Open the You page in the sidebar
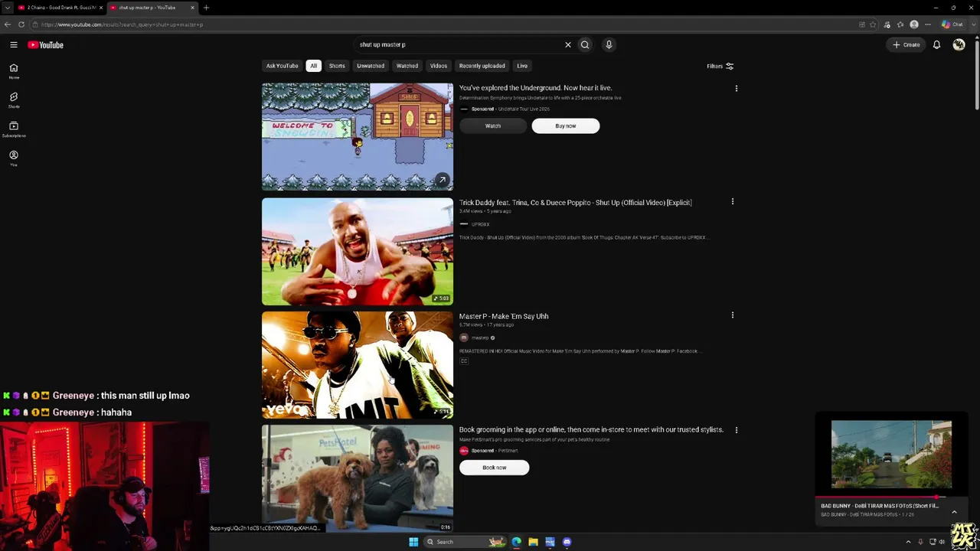The image size is (980, 551). coord(14,158)
